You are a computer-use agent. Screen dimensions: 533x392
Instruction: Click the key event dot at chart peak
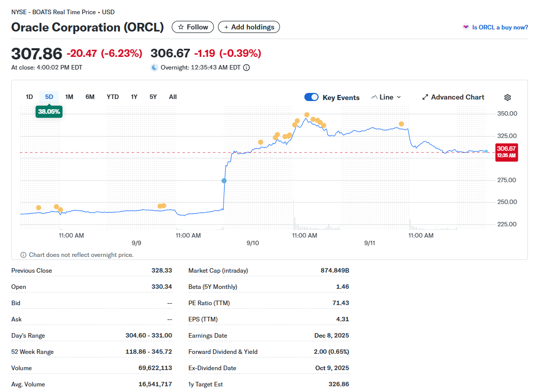[x=307, y=115]
